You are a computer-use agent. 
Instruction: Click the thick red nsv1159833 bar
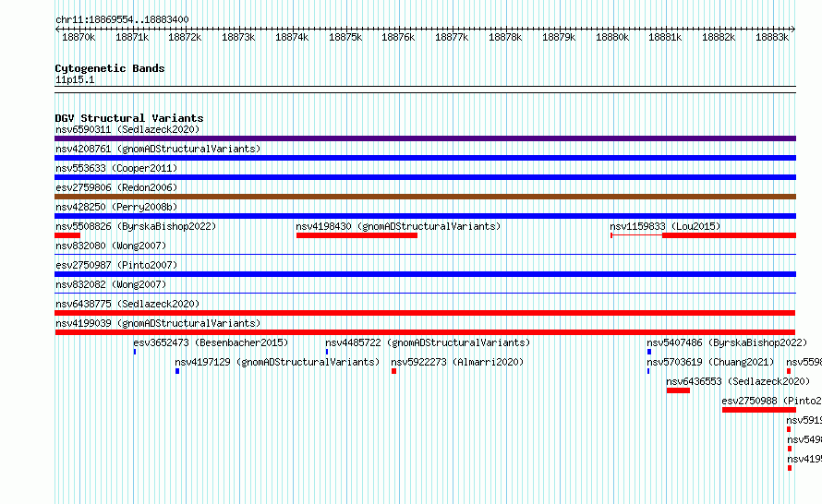pyautogui.click(x=729, y=235)
